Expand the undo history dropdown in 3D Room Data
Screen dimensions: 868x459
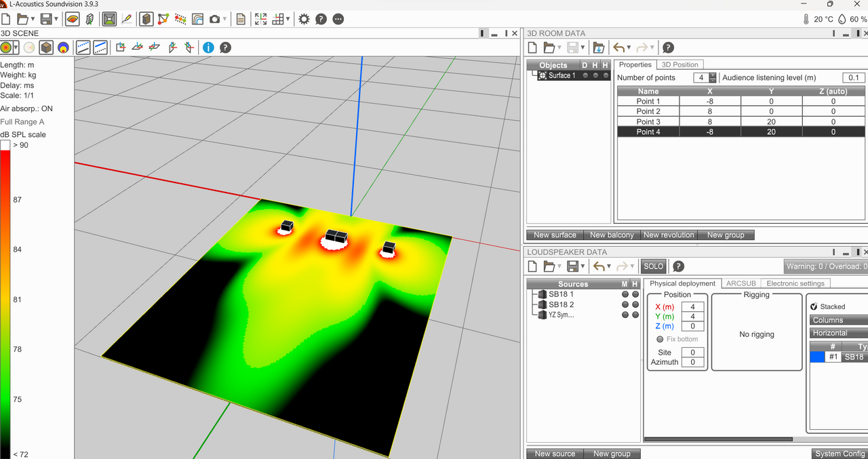pyautogui.click(x=629, y=48)
